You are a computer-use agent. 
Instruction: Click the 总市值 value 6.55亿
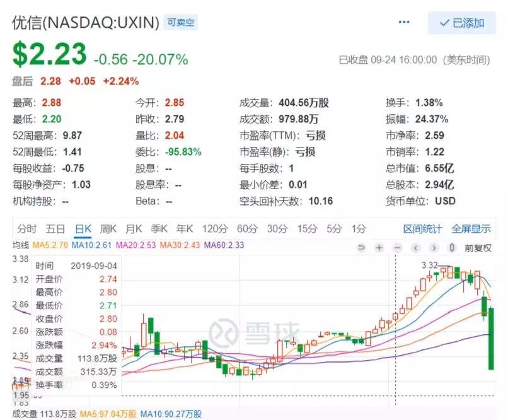(439, 168)
